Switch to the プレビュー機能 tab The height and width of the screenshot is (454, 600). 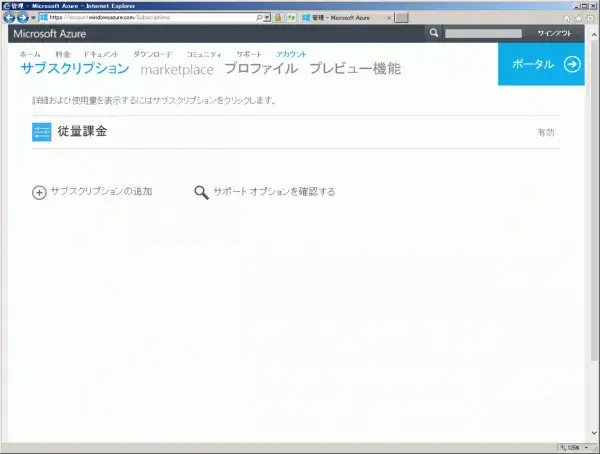coord(355,69)
